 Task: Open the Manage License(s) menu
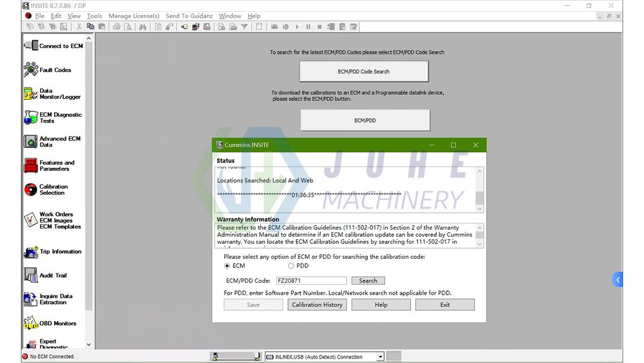pyautogui.click(x=134, y=16)
